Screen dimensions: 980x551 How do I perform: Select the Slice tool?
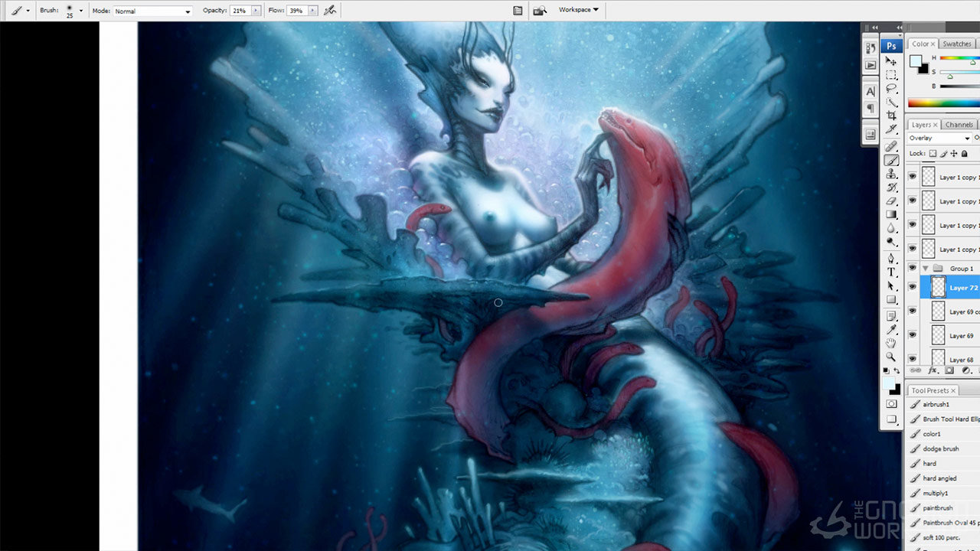point(891,130)
